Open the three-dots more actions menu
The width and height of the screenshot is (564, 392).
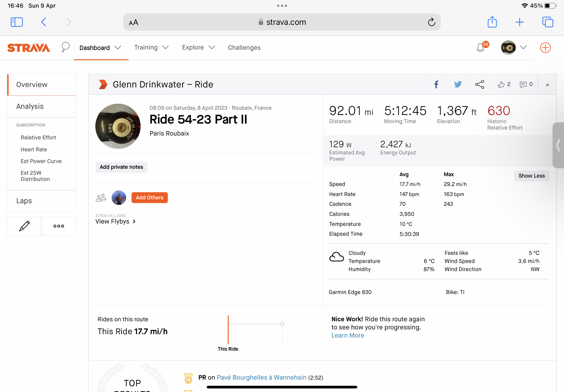click(x=59, y=226)
